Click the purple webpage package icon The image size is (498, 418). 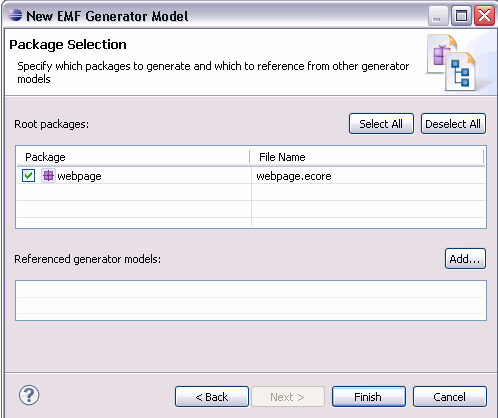(x=48, y=176)
